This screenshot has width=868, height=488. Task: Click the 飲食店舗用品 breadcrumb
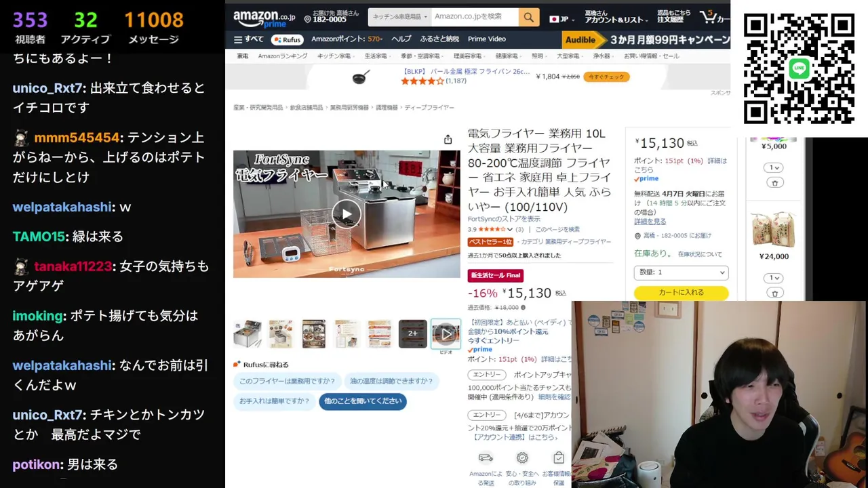pyautogui.click(x=307, y=108)
